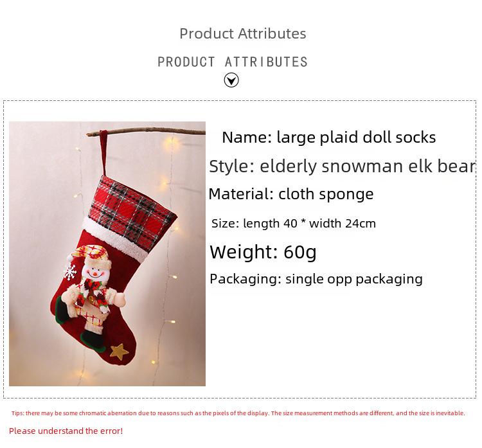Screen dimensions: 482x448
Task: Click the white snowflake on the stocking
Action: (x=70, y=272)
